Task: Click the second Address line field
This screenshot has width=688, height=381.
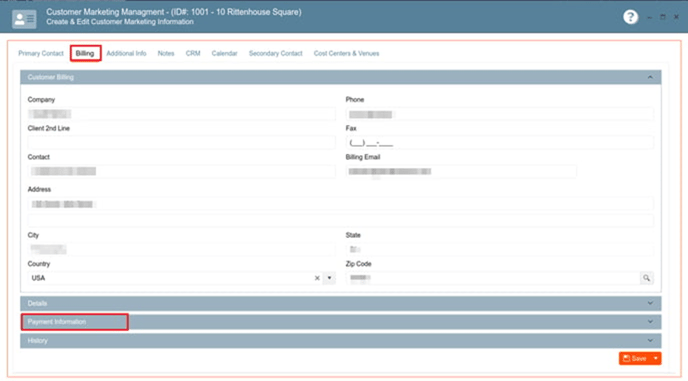Action: click(x=340, y=220)
